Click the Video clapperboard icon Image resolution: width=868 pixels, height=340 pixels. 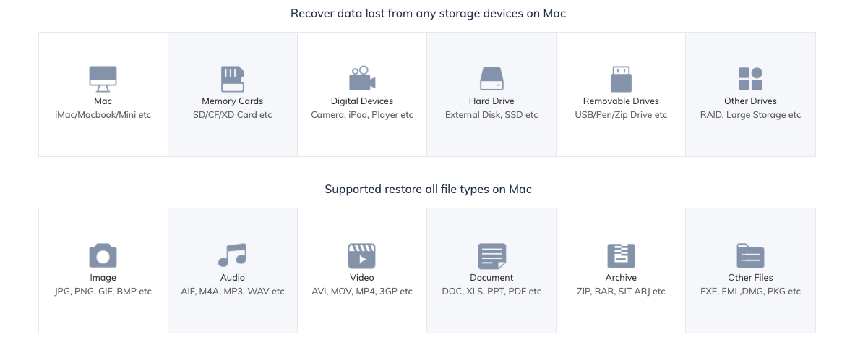[361, 255]
